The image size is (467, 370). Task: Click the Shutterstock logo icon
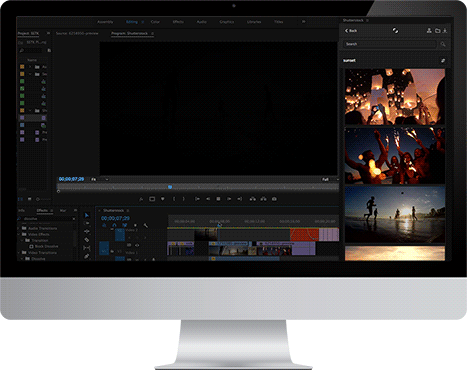395,31
